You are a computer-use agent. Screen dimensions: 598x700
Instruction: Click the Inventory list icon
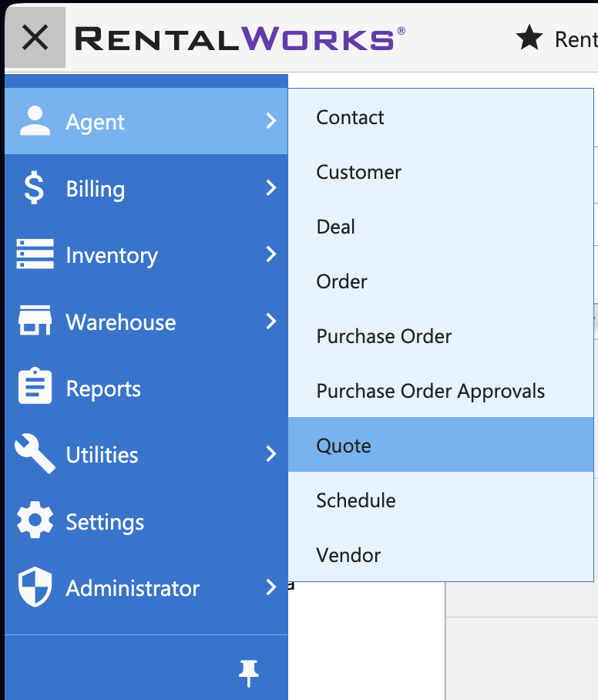35,254
